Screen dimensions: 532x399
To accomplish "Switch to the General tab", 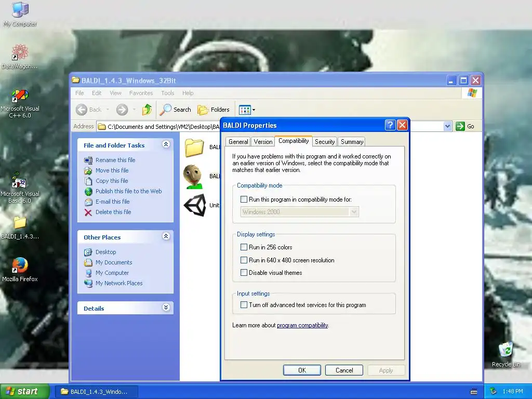I will 238,142.
